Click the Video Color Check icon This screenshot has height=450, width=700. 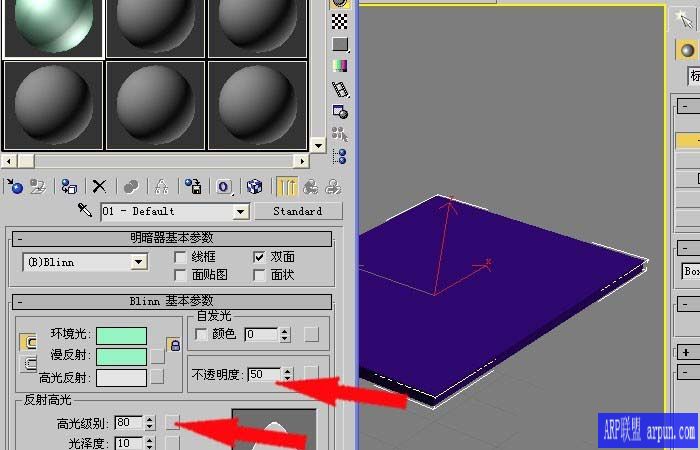[x=340, y=66]
